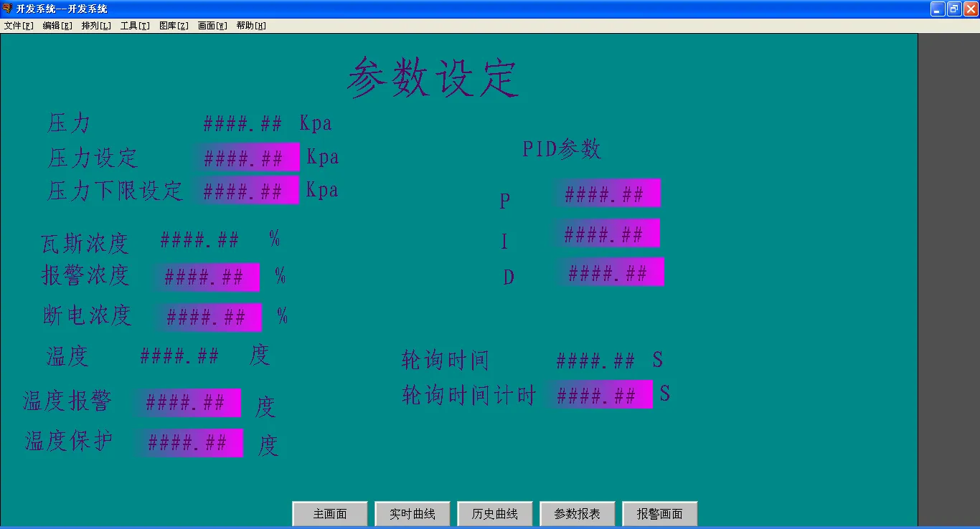980x529 pixels.
Task: Open the 帮助(H) menu
Action: click(x=250, y=24)
